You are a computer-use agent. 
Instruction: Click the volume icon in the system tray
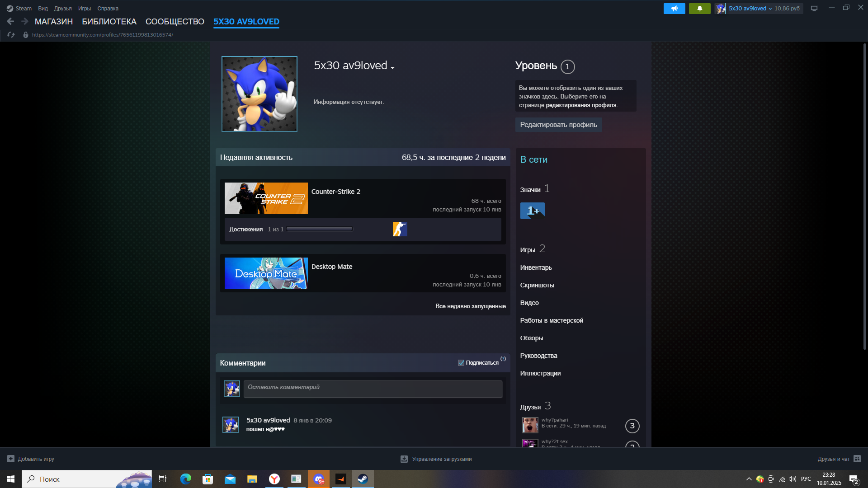point(793,479)
